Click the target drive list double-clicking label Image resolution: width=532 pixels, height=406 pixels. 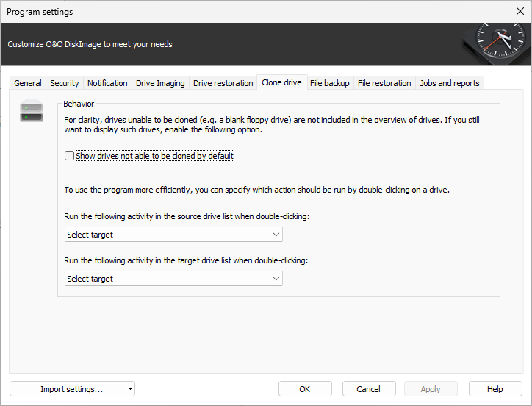pos(186,260)
